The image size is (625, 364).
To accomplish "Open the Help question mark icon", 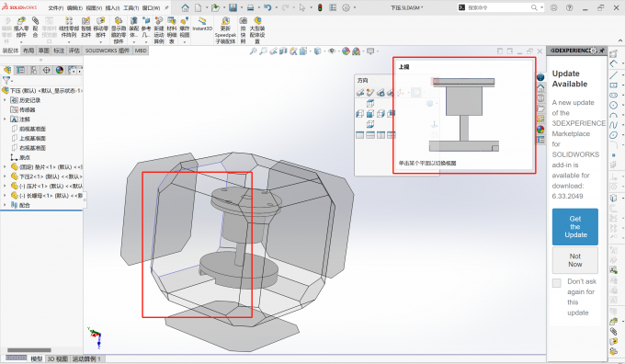I will (570, 7).
